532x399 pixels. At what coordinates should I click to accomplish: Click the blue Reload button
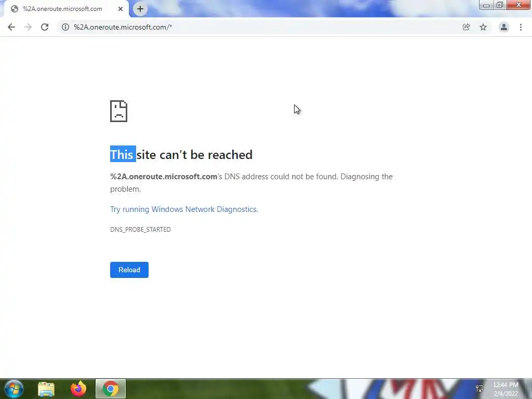click(129, 270)
